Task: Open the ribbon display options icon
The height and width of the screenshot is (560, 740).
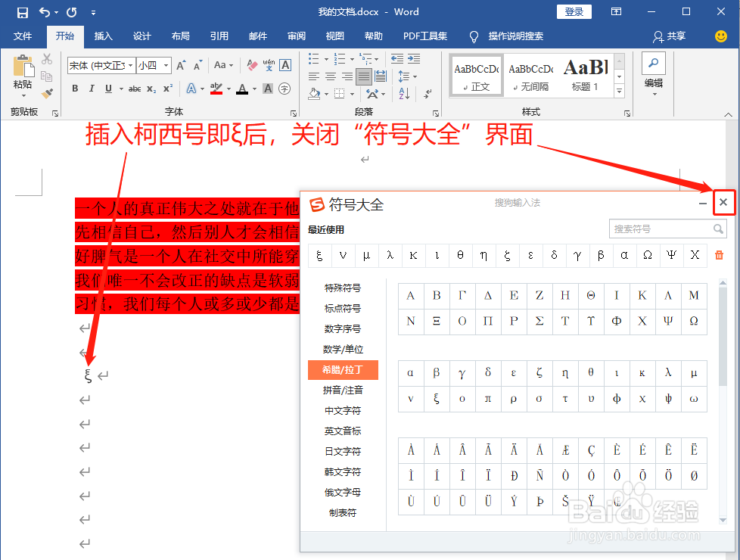Action: [x=616, y=12]
